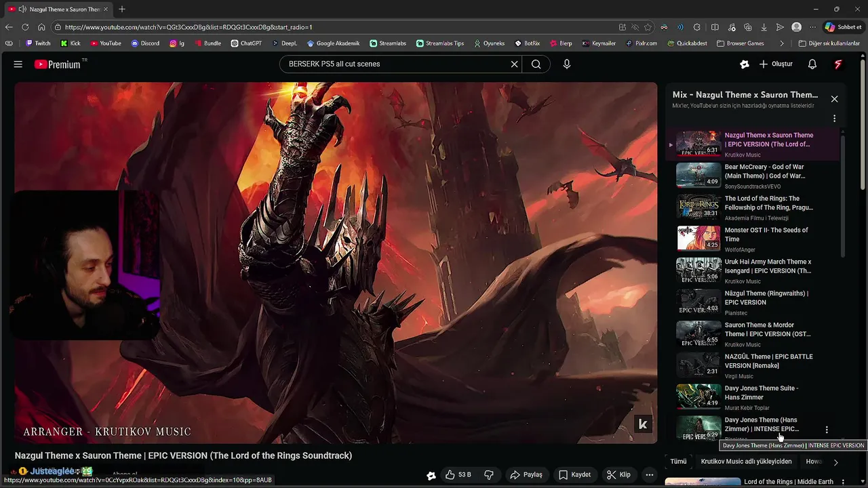Open Diğer sık kullanılanlar folder
Image resolution: width=868 pixels, height=488 pixels.
(x=829, y=43)
